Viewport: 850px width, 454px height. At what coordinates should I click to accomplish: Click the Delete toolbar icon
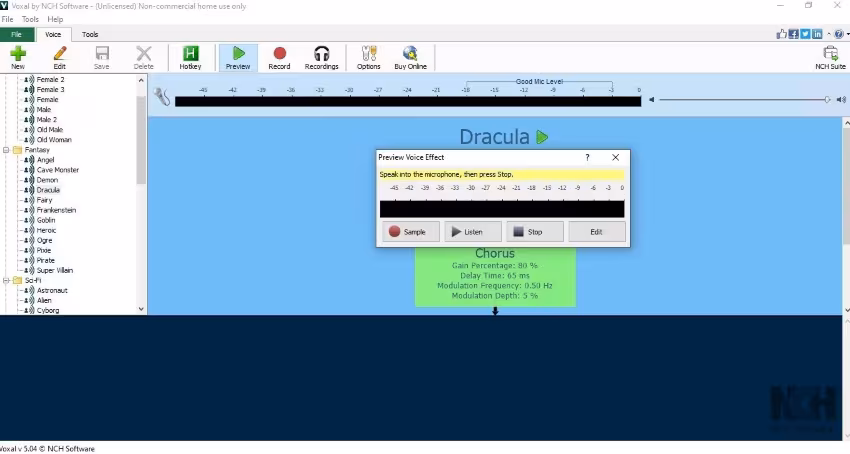pos(144,57)
